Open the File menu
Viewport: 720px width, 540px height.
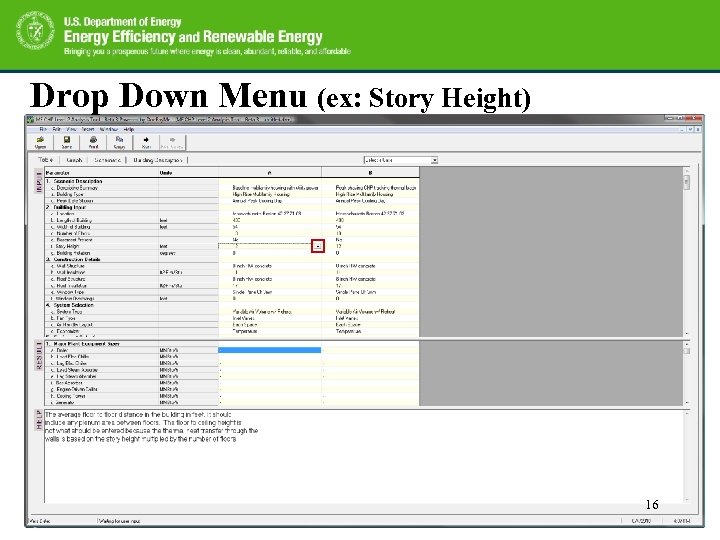(x=43, y=129)
